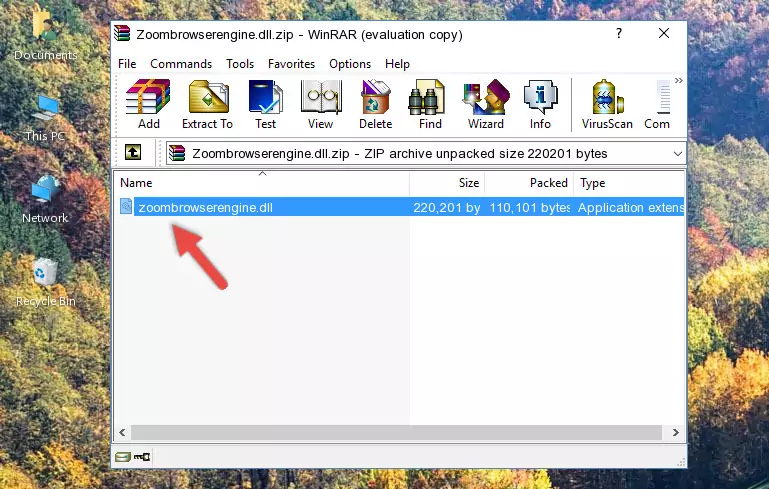
Task: Run Test on the archive
Action: pos(265,104)
